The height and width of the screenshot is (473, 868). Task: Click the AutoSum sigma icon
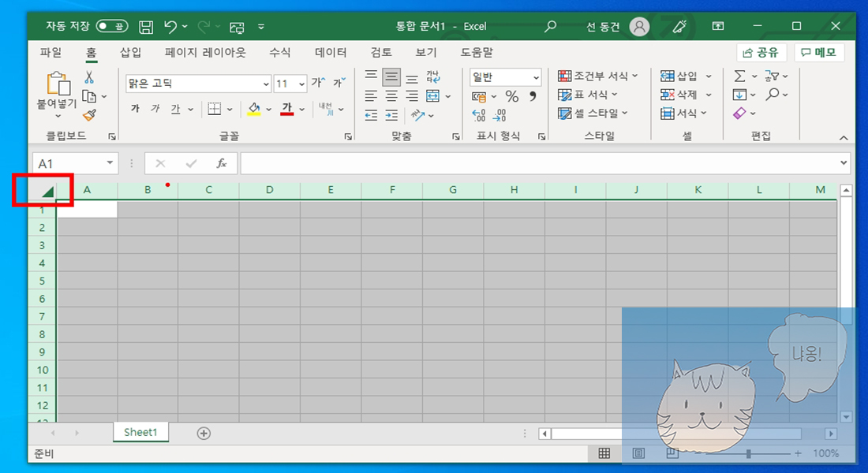[739, 76]
